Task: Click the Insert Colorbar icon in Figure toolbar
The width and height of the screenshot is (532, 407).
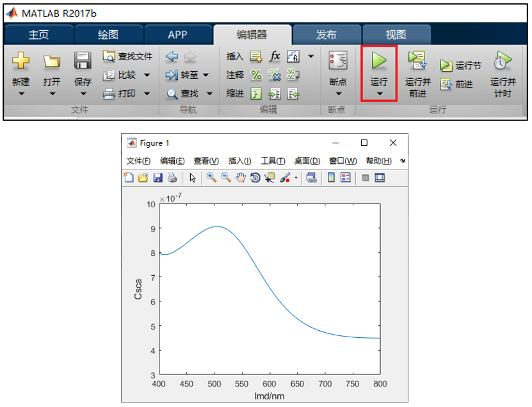Action: pyautogui.click(x=331, y=178)
